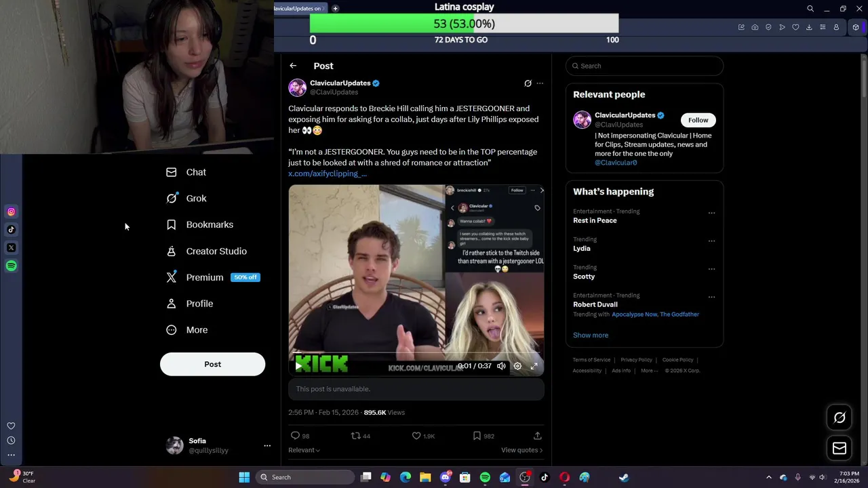Open the @Clavicular0 mention link
Viewport: 868px width, 488px height.
616,163
